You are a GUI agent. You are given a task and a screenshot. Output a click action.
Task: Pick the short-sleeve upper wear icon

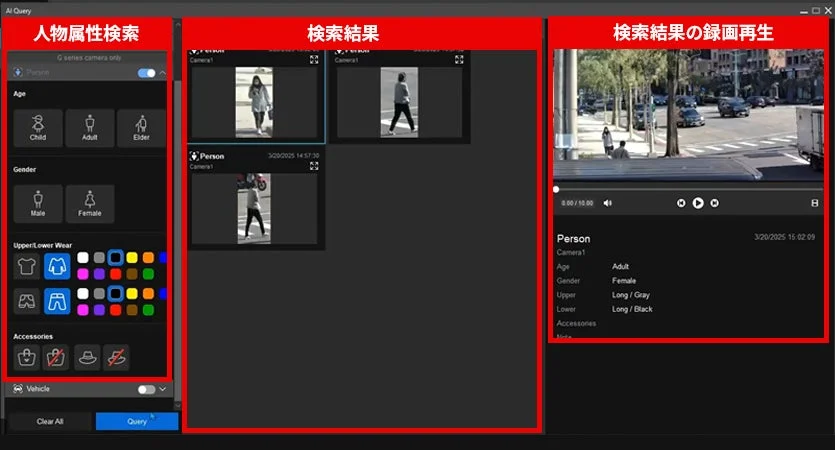pyautogui.click(x=27, y=266)
